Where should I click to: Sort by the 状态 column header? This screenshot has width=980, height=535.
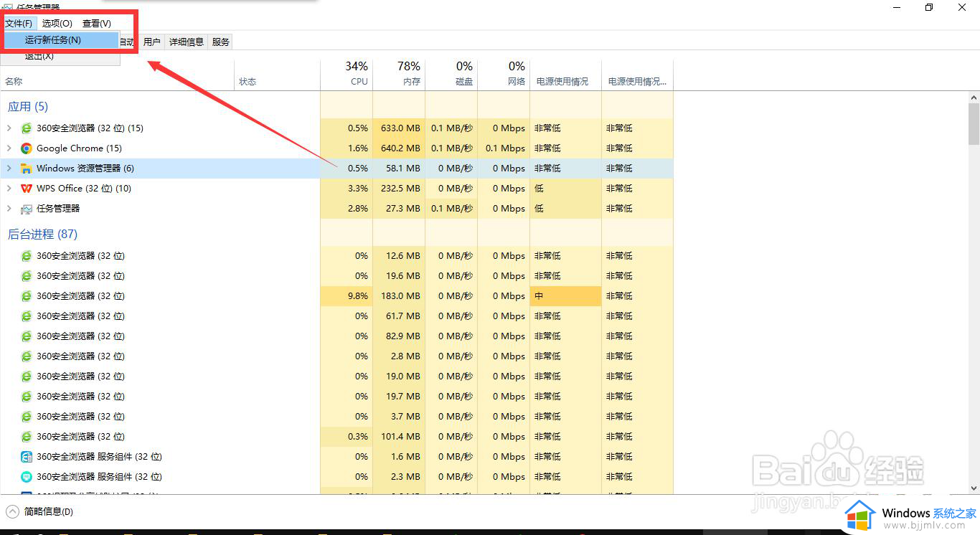pyautogui.click(x=278, y=75)
